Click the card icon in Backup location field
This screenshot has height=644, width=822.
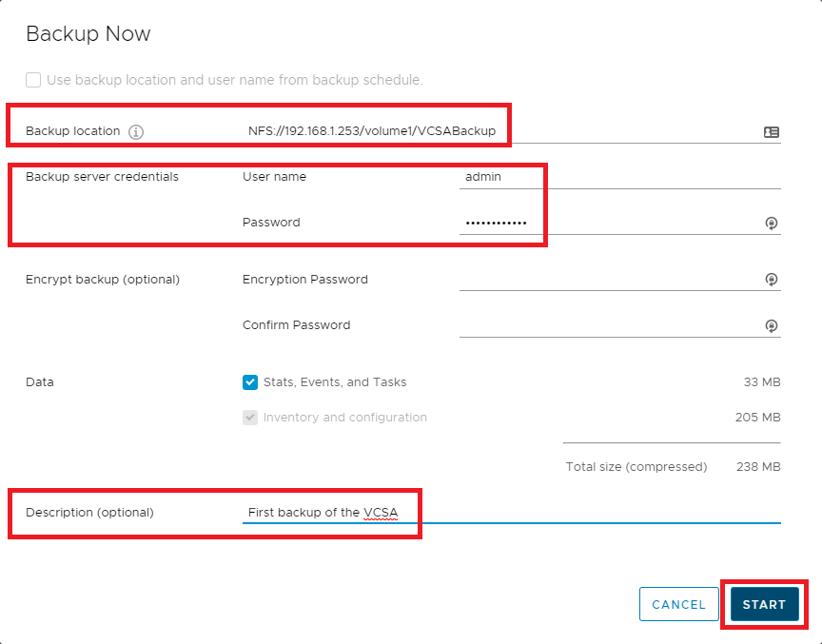(772, 132)
